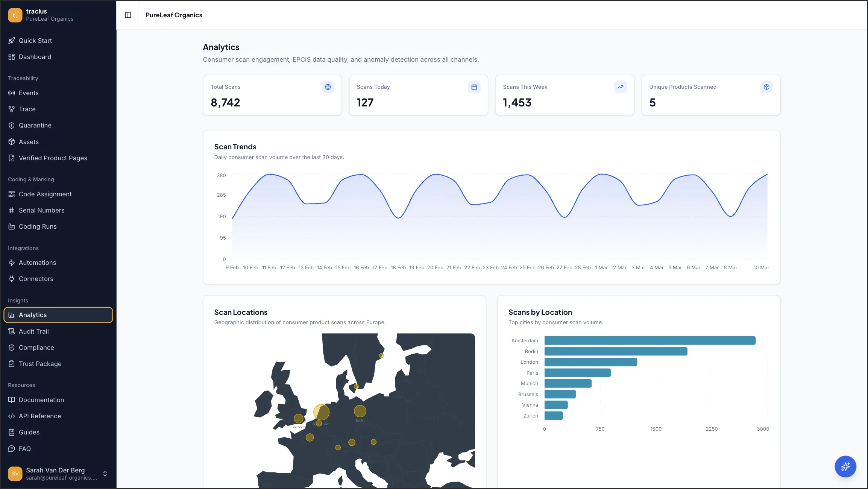
Task: Click the package icon on Unique Products Scanned
Action: coord(766,87)
